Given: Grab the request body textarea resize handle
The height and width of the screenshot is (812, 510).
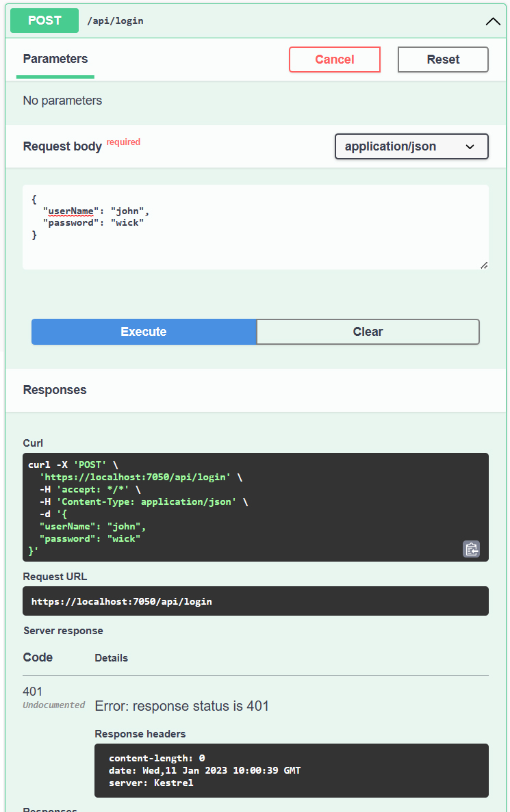Looking at the screenshot, I should click(x=484, y=265).
